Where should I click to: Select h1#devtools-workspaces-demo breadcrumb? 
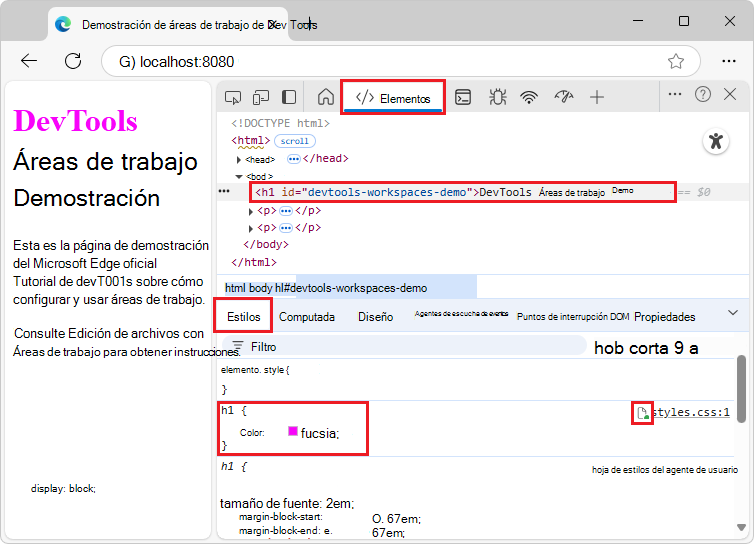click(x=351, y=288)
